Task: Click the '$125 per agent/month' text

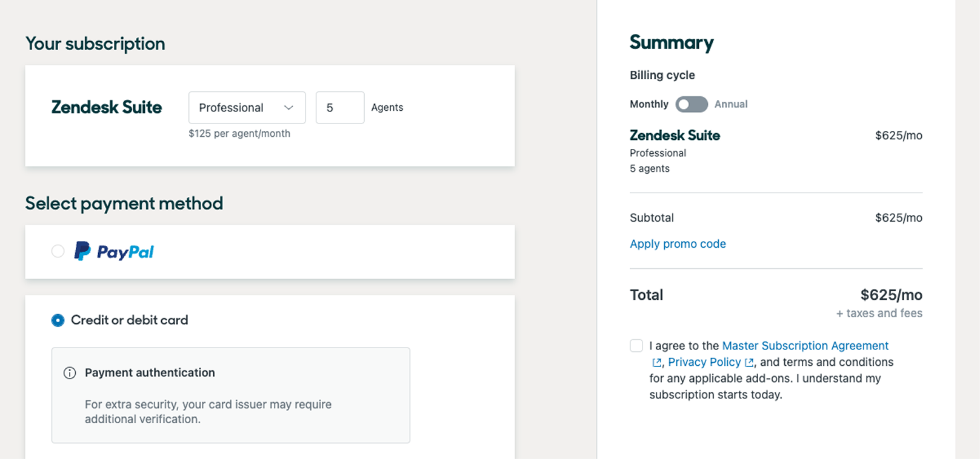Action: (239, 134)
